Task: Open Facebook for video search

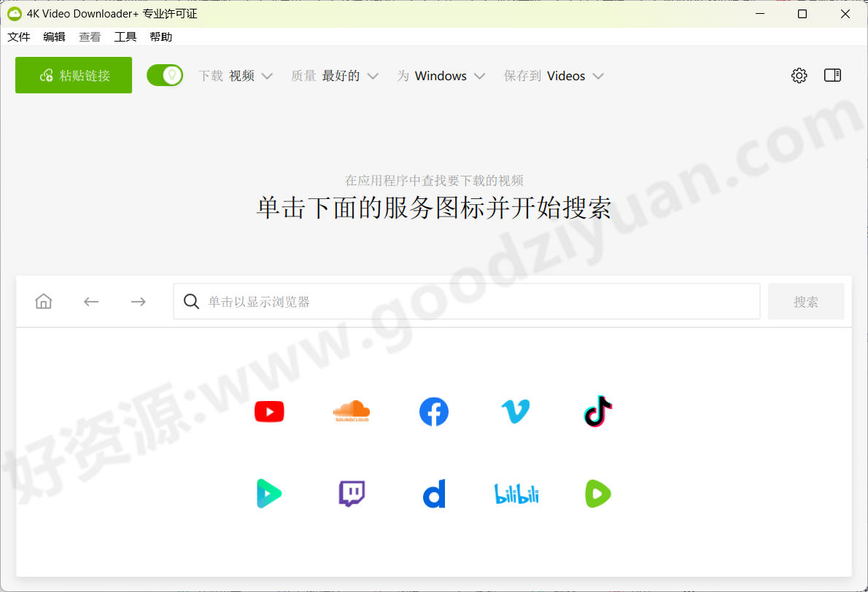Action: point(434,411)
